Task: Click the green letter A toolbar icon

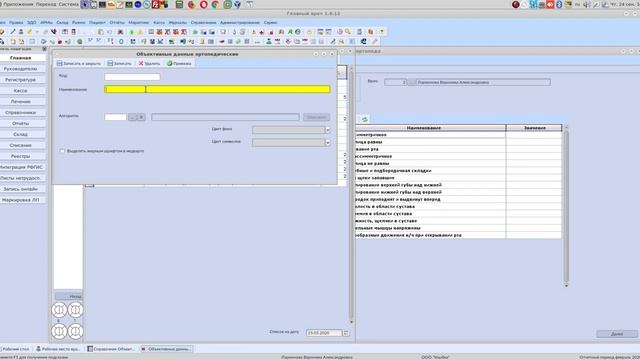Action: [x=290, y=31]
